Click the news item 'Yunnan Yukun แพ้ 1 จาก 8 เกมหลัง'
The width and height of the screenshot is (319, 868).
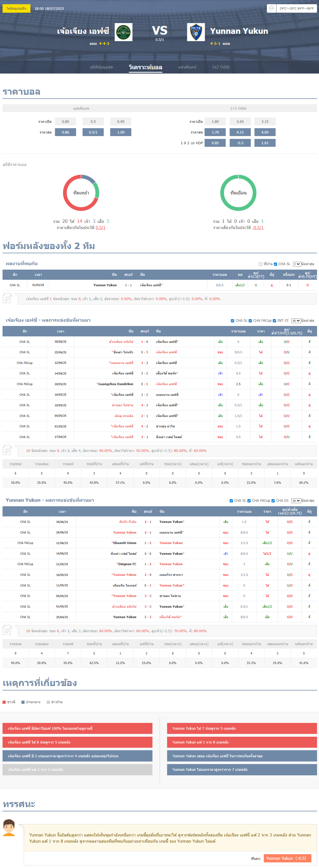[242, 742]
